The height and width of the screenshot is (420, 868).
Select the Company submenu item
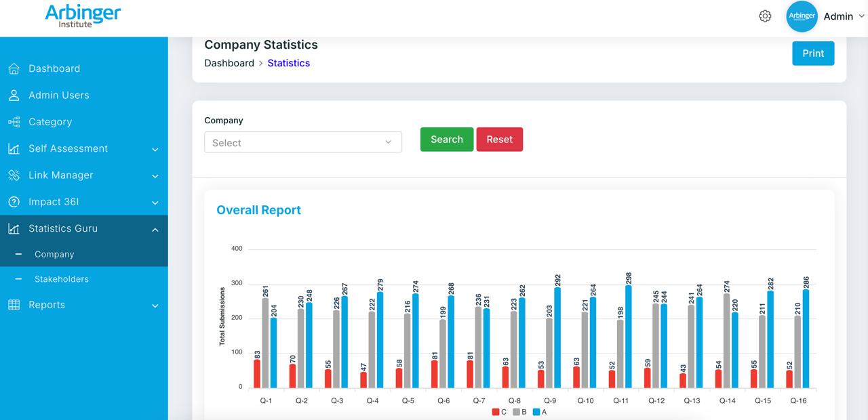[54, 255]
